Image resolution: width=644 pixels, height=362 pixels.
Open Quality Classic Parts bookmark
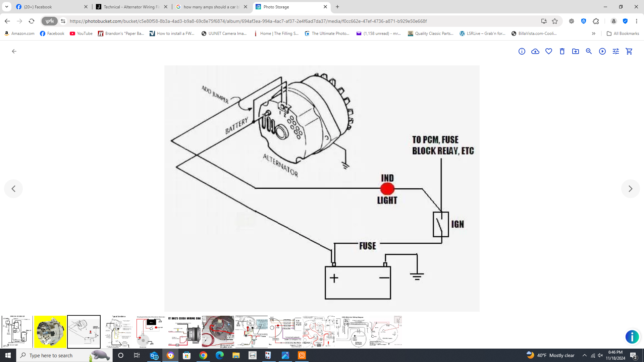[431, 34]
